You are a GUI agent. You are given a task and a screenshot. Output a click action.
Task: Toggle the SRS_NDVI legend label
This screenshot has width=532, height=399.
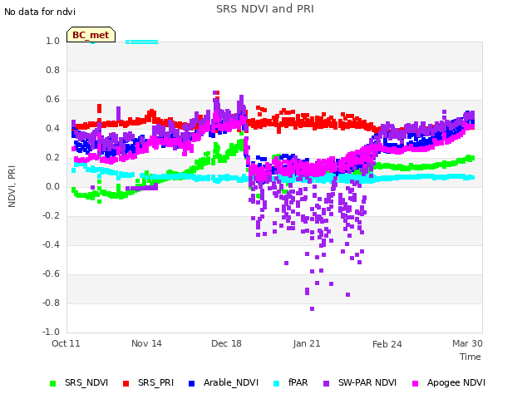(86, 382)
